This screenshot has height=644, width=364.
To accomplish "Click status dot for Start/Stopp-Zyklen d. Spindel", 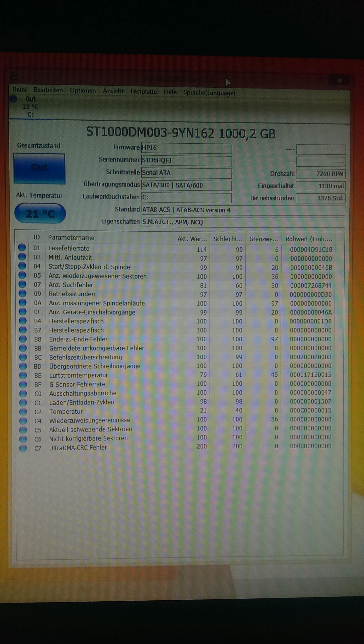I will 22,266.
